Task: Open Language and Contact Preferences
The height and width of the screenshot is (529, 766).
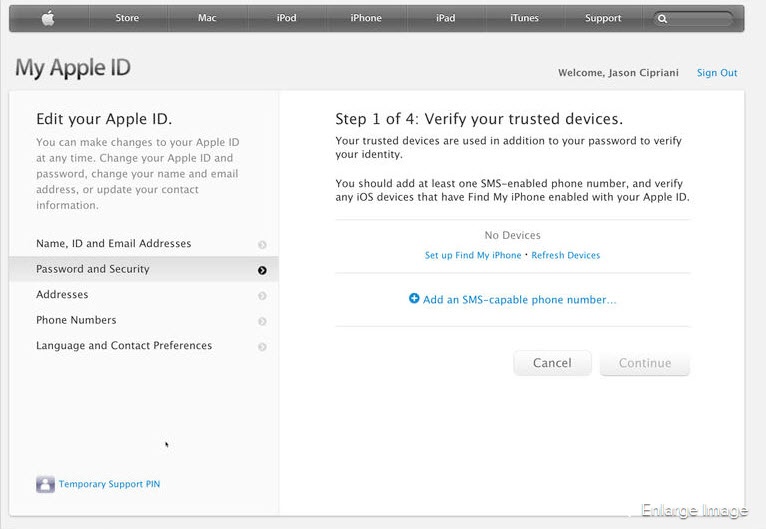Action: [x=144, y=345]
